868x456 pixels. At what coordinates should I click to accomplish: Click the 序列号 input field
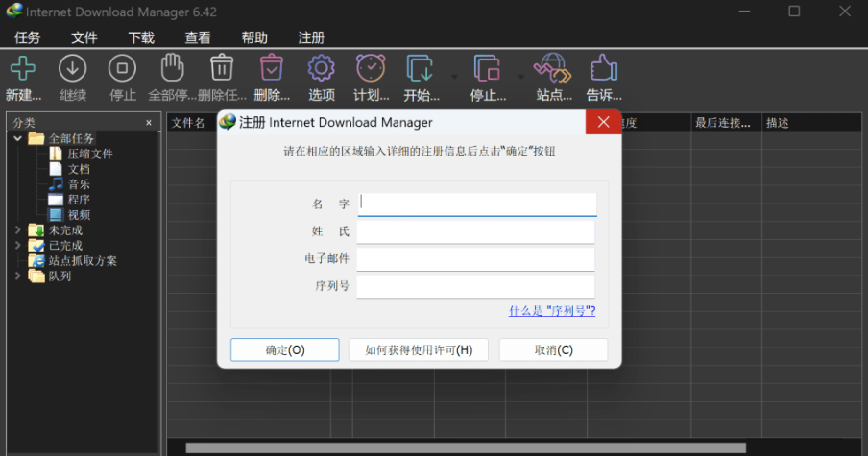tap(475, 286)
